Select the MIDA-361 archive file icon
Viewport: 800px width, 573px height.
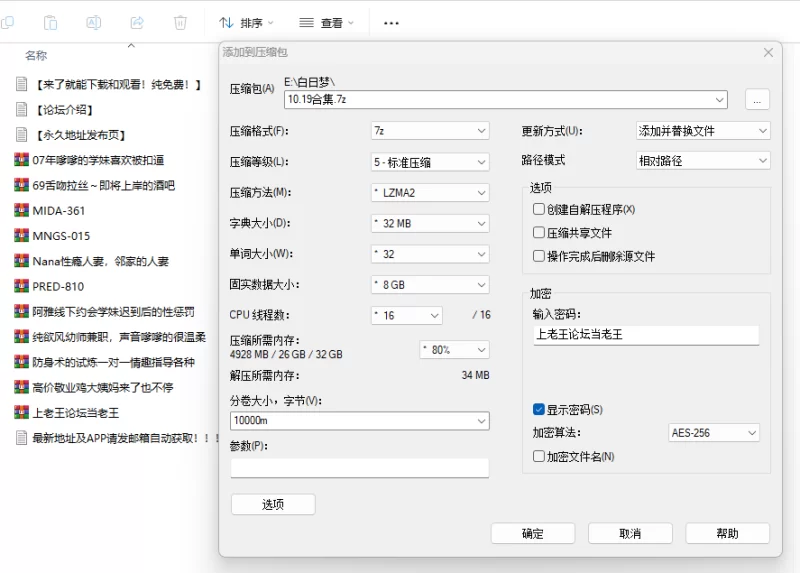pyautogui.click(x=22, y=210)
